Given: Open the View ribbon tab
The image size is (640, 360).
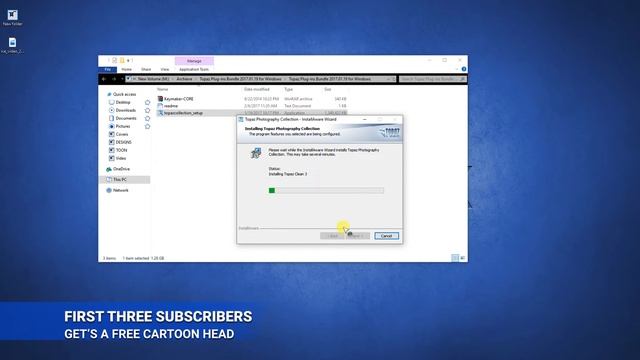Looking at the screenshot, I should point(164,69).
